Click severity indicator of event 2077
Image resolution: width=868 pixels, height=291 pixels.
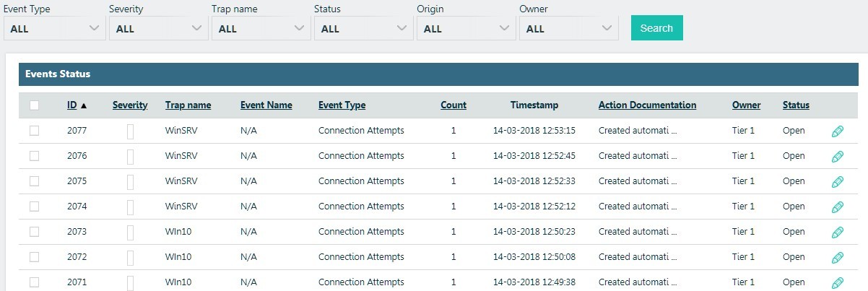pos(130,131)
